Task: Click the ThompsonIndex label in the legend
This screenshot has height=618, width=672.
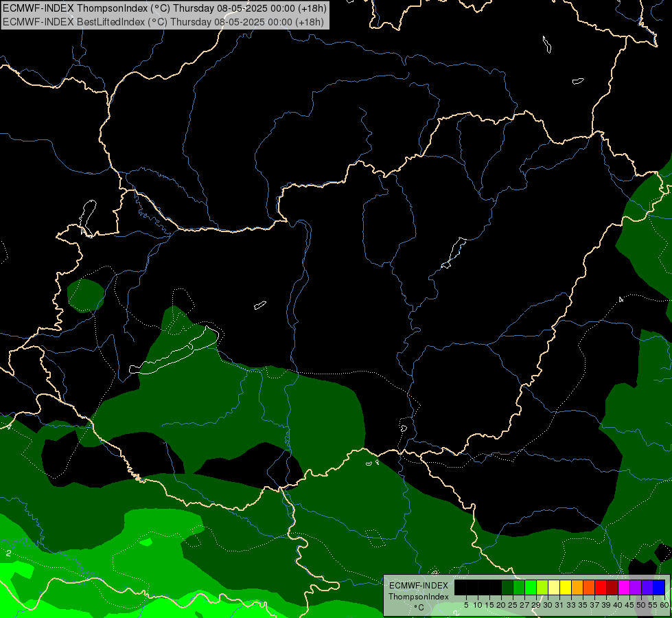Action: coord(418,597)
